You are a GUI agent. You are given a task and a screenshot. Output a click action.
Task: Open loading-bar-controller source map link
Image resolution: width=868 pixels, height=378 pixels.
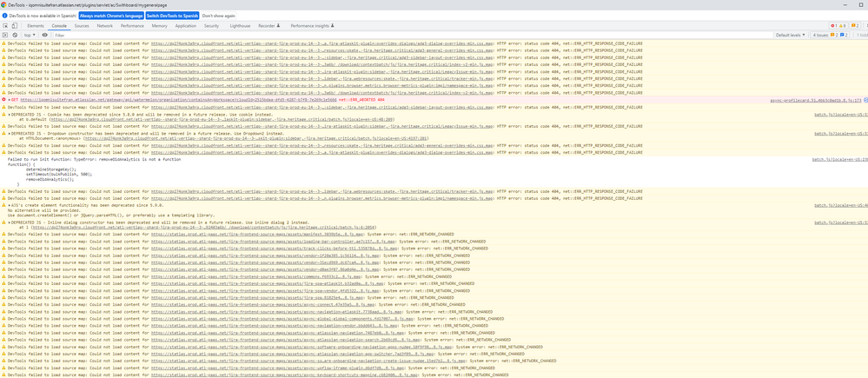(274, 242)
